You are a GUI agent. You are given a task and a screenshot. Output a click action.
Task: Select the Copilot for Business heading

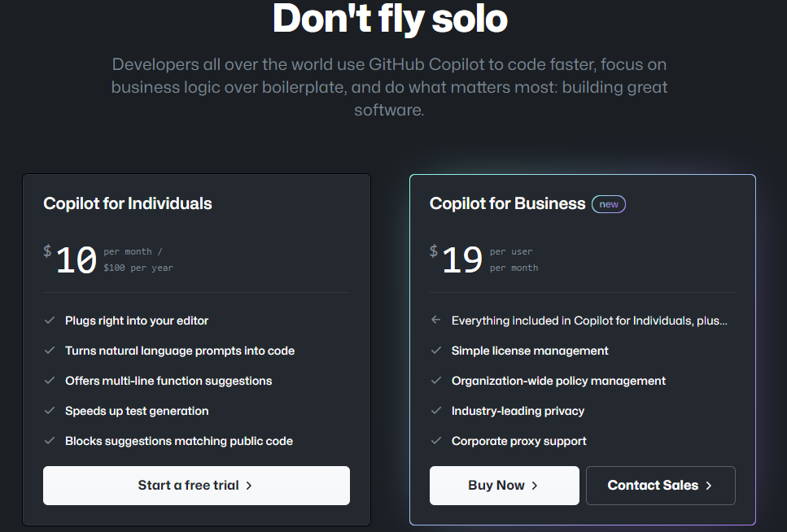click(x=507, y=203)
